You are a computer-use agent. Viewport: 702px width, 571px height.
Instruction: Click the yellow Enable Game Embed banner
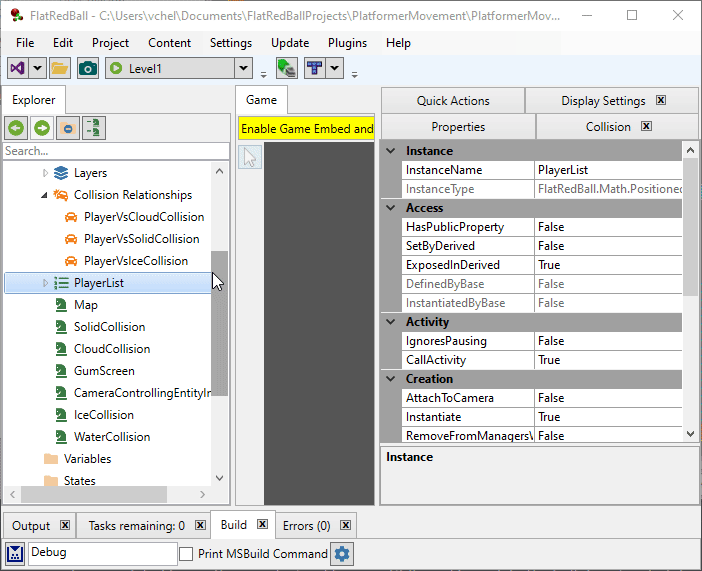tap(307, 129)
